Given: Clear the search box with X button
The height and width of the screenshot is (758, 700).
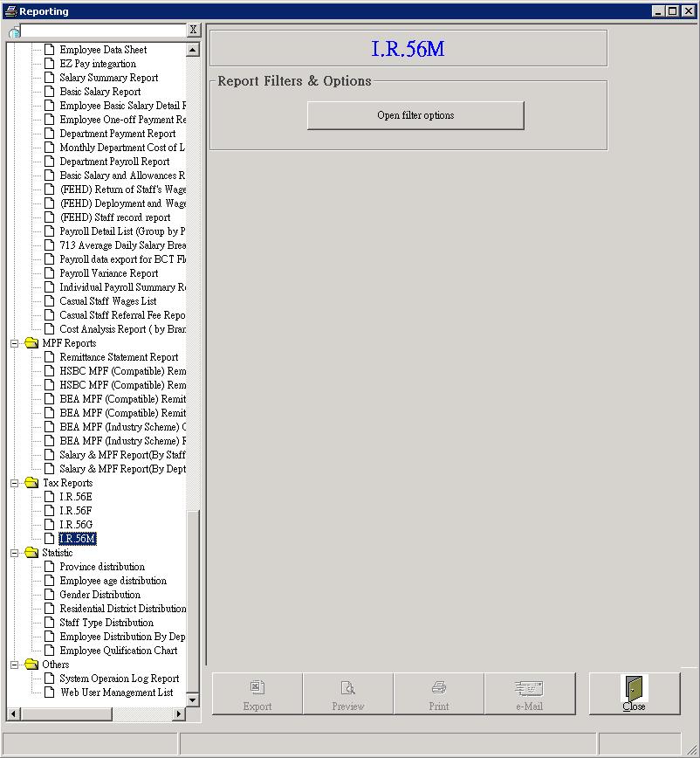Looking at the screenshot, I should point(194,31).
